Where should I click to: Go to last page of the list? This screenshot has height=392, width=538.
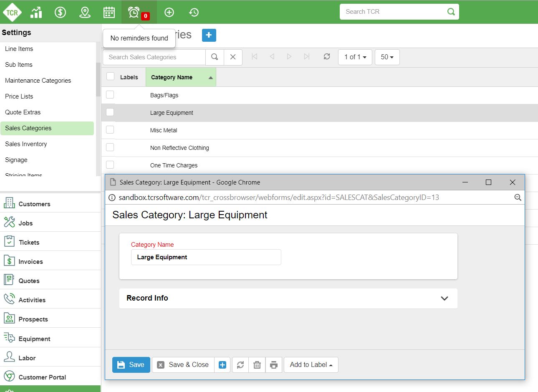[307, 57]
